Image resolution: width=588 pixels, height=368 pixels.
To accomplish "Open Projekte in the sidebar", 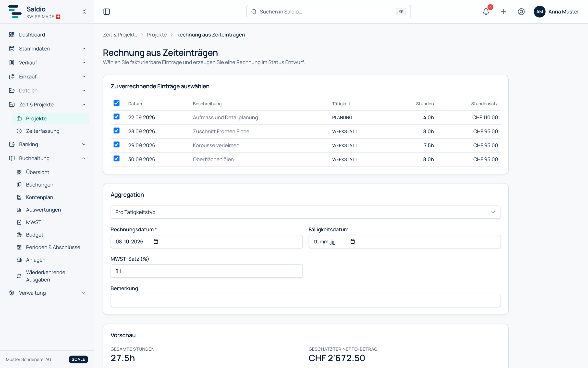I will point(51,118).
